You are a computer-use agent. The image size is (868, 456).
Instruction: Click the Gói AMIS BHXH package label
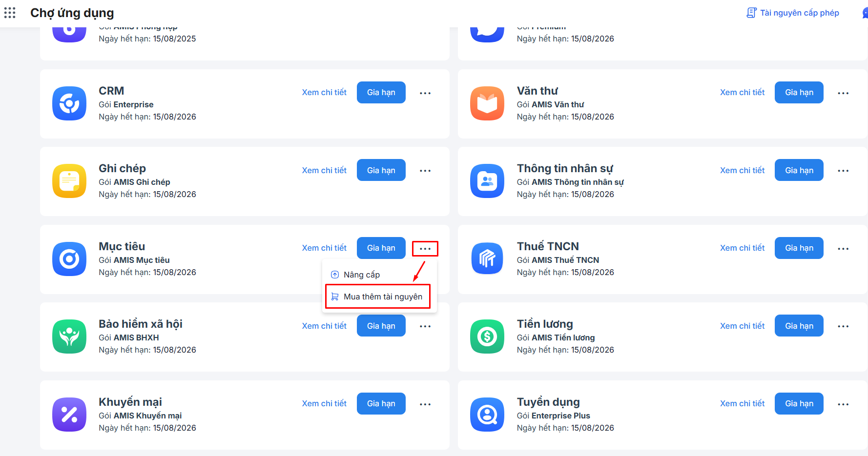(129, 337)
